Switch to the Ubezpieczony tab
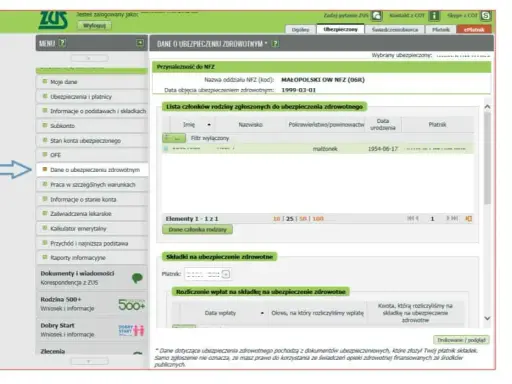Screen dimensions: 512x384 340,29
